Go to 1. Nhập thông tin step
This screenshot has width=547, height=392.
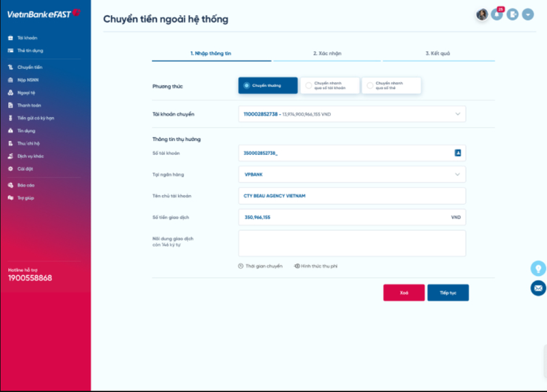(x=211, y=53)
